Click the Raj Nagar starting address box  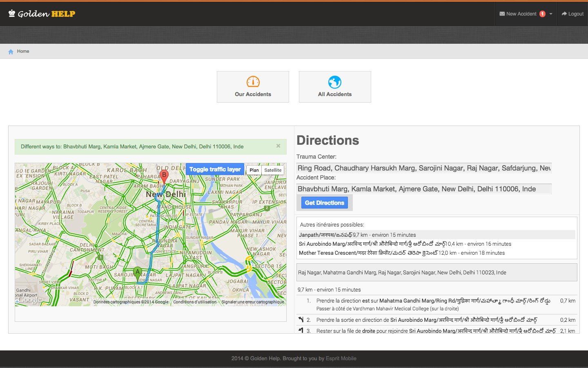[437, 272]
